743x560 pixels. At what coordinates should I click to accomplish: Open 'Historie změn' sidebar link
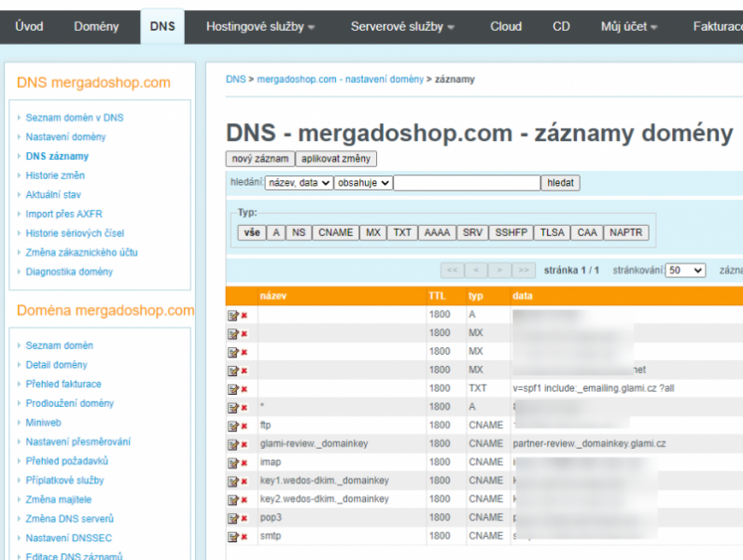[x=55, y=175]
